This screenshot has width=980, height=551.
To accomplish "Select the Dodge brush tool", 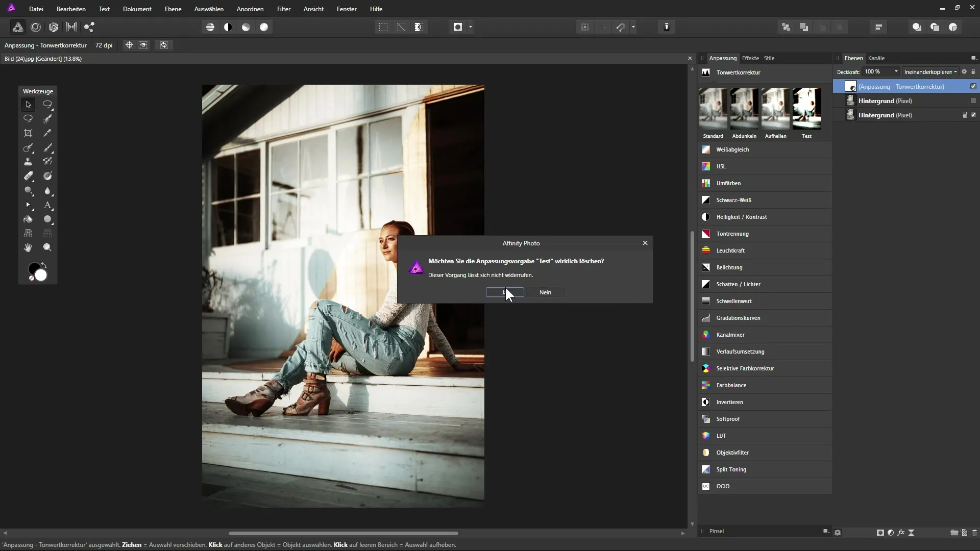I will [x=28, y=191].
